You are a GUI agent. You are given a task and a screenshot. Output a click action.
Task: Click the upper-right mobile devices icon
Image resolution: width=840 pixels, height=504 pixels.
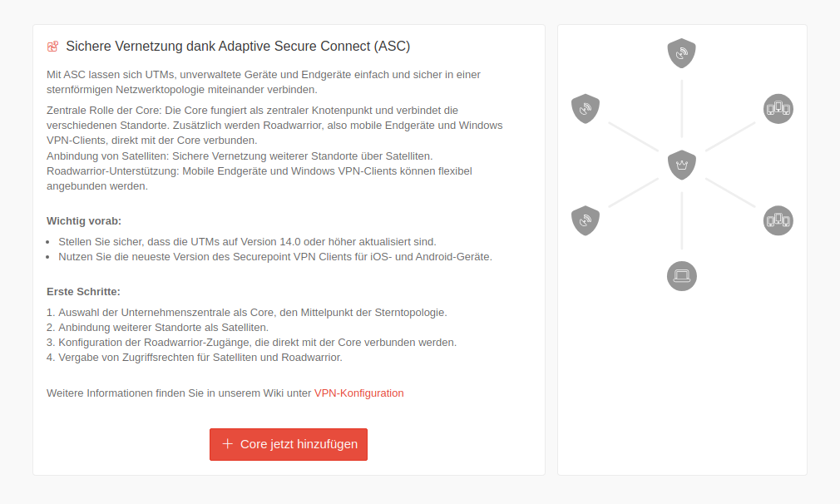click(x=778, y=109)
